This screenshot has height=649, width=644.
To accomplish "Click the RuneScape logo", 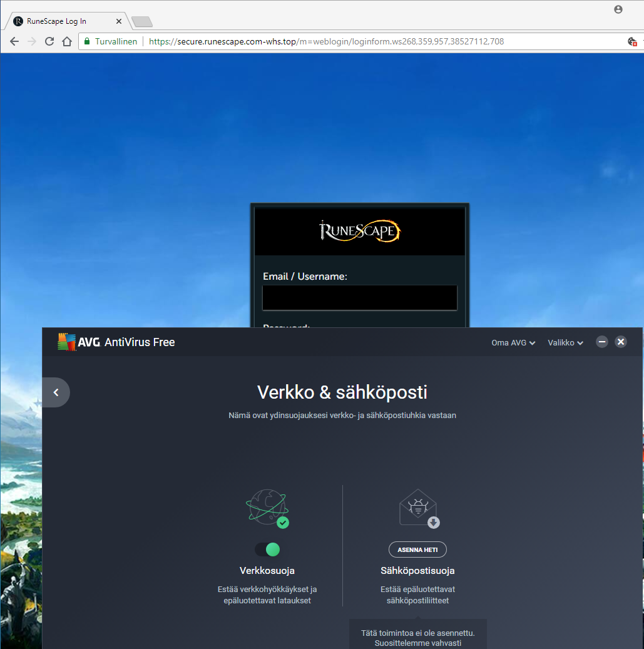I will click(x=360, y=231).
